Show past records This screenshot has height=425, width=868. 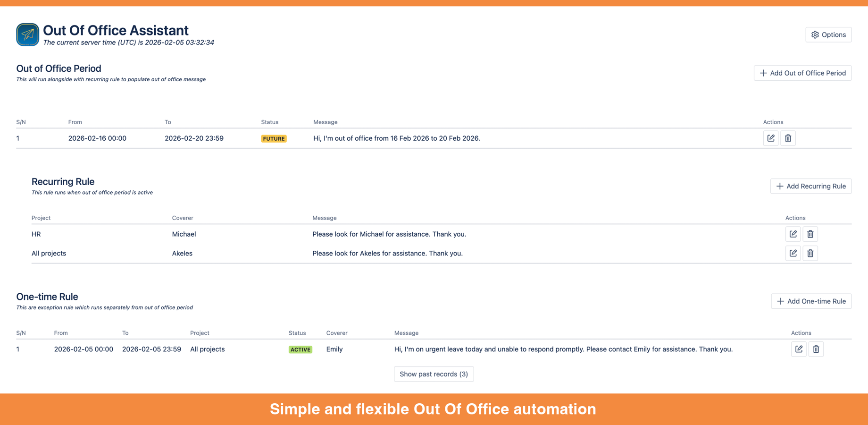tap(434, 374)
